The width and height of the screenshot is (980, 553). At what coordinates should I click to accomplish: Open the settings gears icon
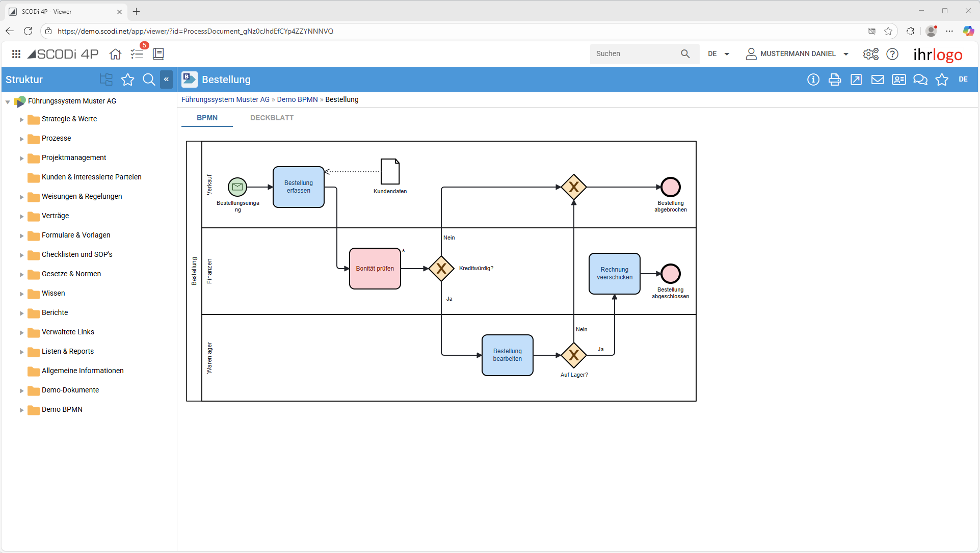point(870,54)
